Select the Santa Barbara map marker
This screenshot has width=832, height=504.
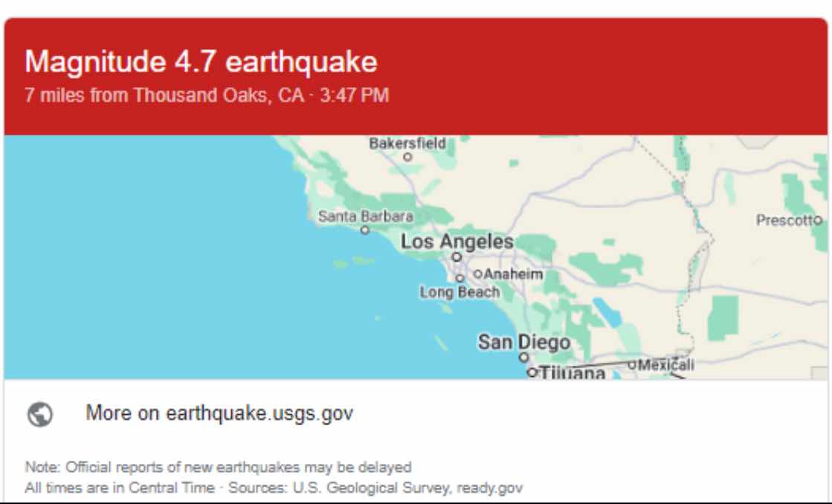[x=364, y=230]
